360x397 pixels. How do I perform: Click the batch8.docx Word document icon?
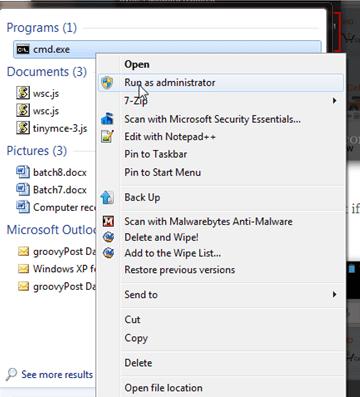click(23, 172)
